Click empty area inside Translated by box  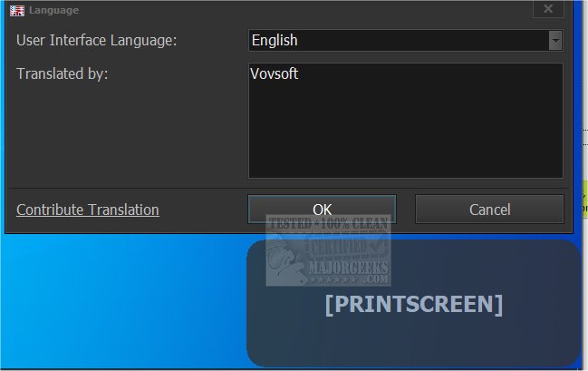point(405,136)
